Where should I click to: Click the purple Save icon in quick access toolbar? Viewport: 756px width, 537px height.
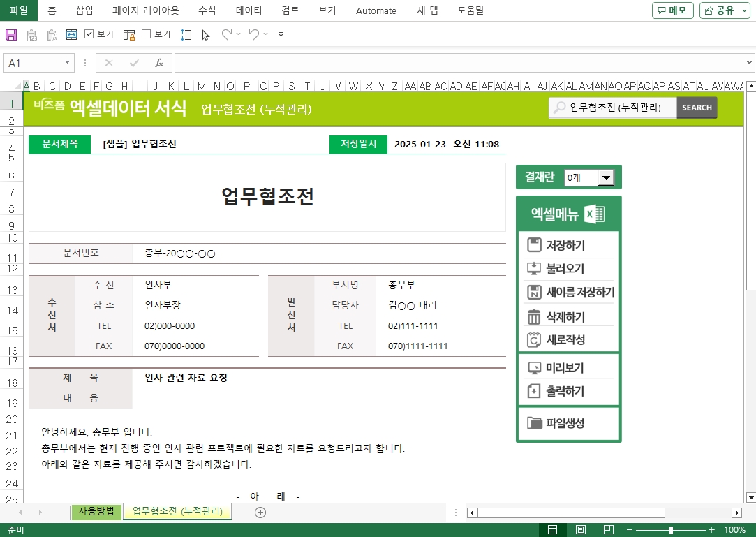click(11, 34)
